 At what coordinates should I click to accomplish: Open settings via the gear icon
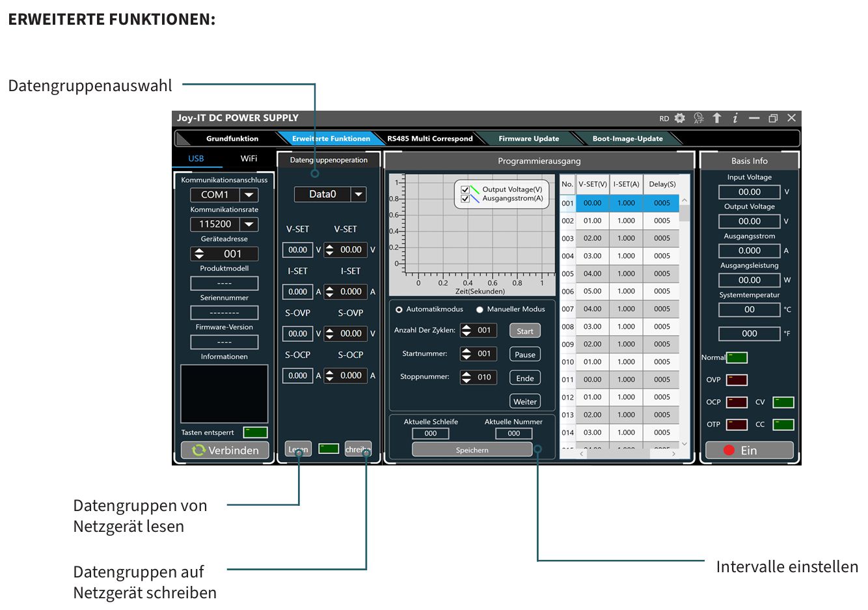[680, 118]
